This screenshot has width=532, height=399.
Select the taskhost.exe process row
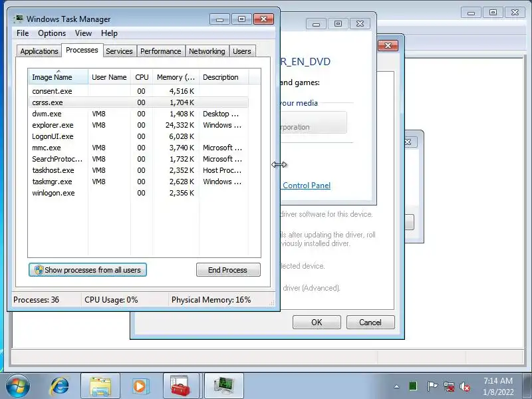(x=138, y=170)
